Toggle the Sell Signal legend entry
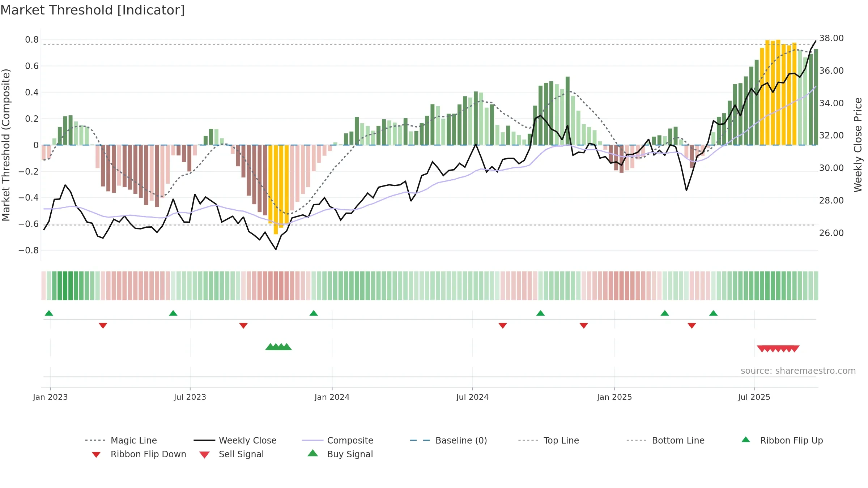Viewport: 868px width, 488px height. click(231, 454)
